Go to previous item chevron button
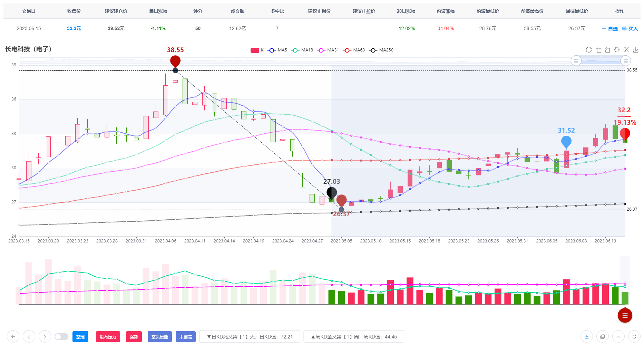The height and width of the screenshot is (344, 644). click(29, 336)
